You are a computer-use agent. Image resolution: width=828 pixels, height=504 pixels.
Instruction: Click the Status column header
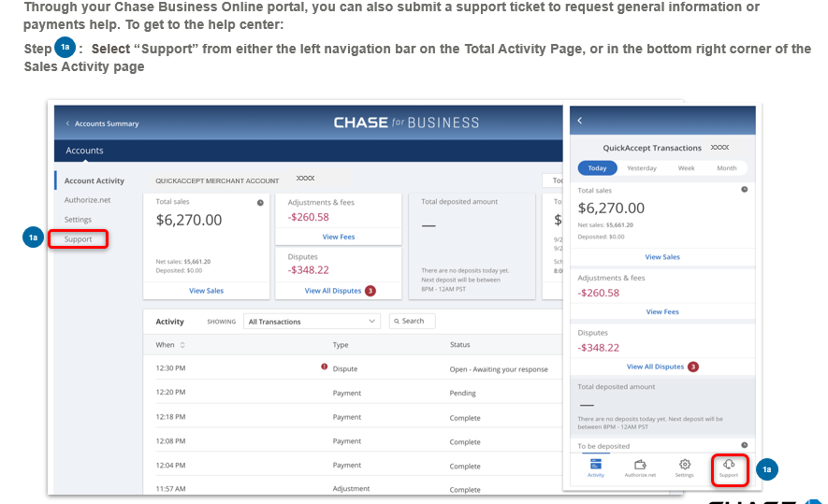(x=460, y=345)
